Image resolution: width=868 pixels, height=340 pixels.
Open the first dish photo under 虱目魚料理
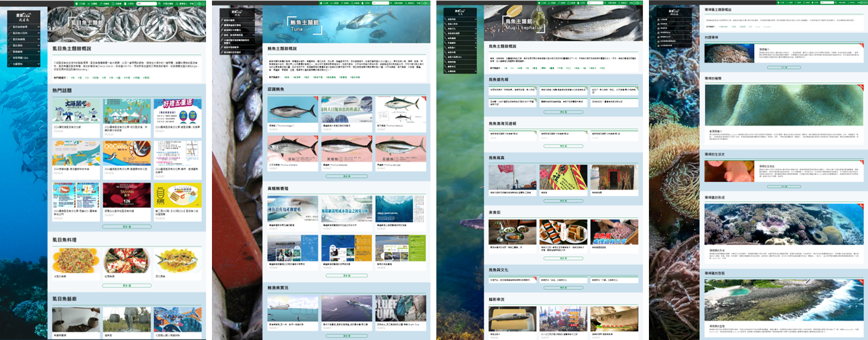click(x=76, y=261)
